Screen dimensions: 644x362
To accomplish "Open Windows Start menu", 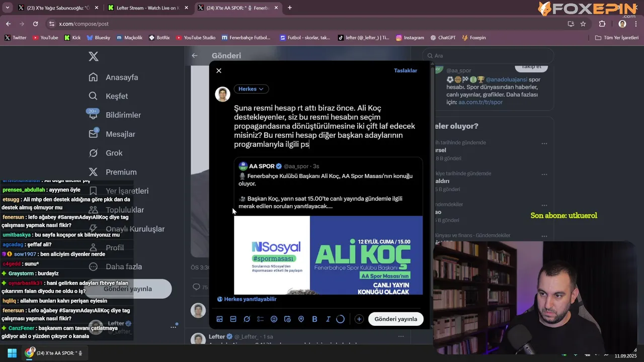I will [x=12, y=353].
